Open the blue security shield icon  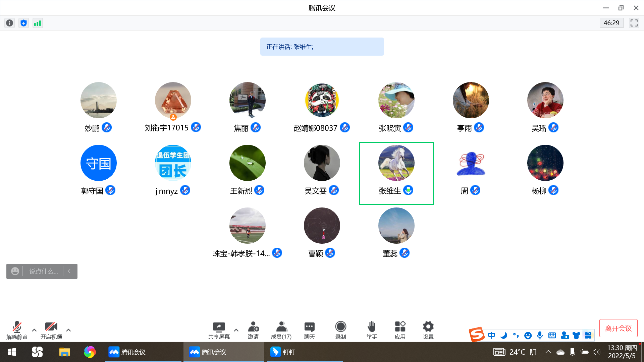[23, 23]
